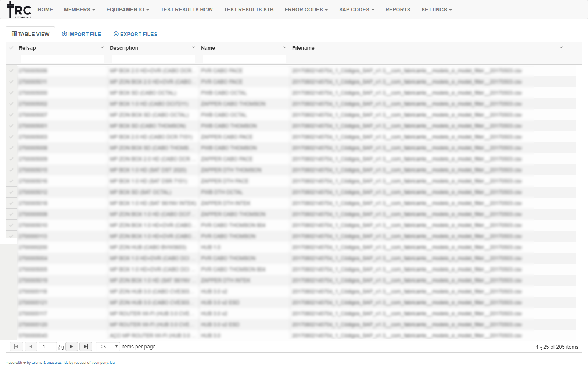The height and width of the screenshot is (369, 588).
Task: Advance to the next page arrow
Action: (71, 347)
